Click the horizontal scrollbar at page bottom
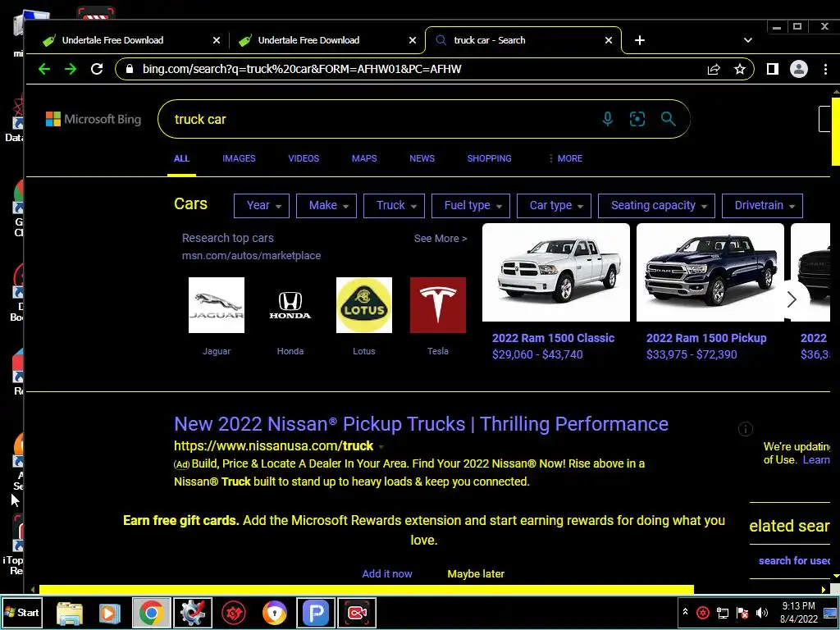Image resolution: width=840 pixels, height=630 pixels. (x=367, y=589)
